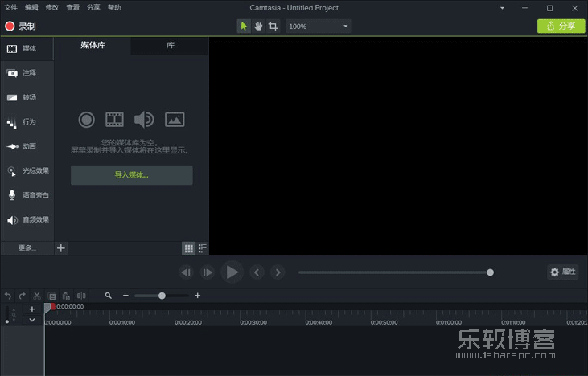Click the 导入媒体... import button

(x=132, y=175)
